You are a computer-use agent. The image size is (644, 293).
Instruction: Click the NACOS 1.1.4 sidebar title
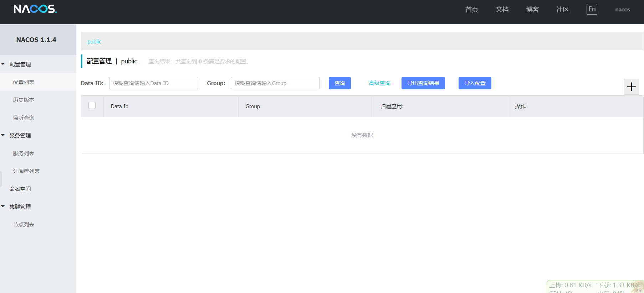[36, 40]
